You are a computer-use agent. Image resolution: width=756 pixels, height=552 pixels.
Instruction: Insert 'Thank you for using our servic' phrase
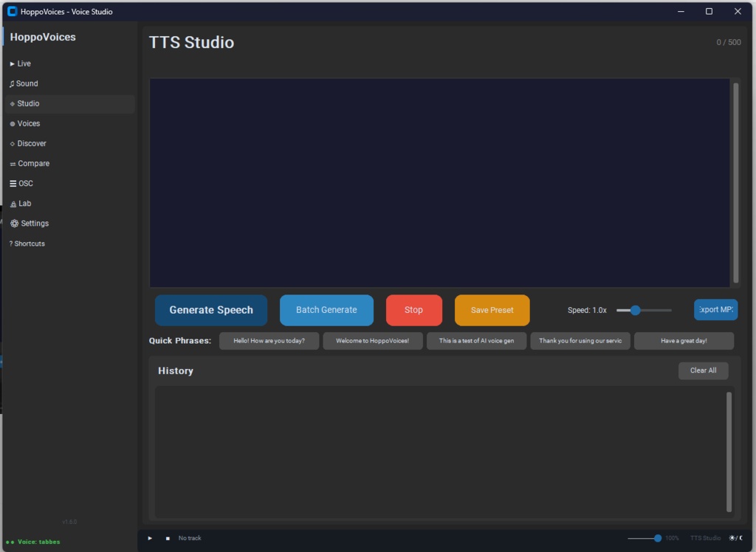tap(580, 341)
